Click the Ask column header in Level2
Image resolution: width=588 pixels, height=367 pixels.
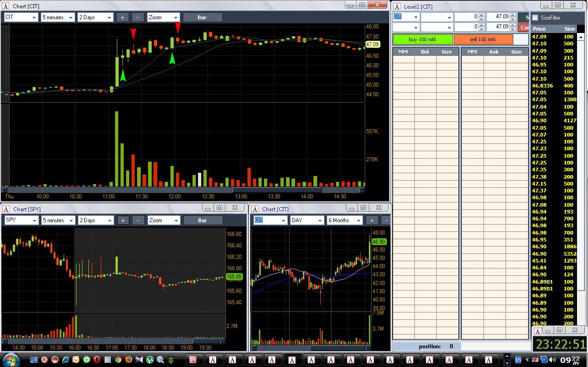tap(494, 52)
